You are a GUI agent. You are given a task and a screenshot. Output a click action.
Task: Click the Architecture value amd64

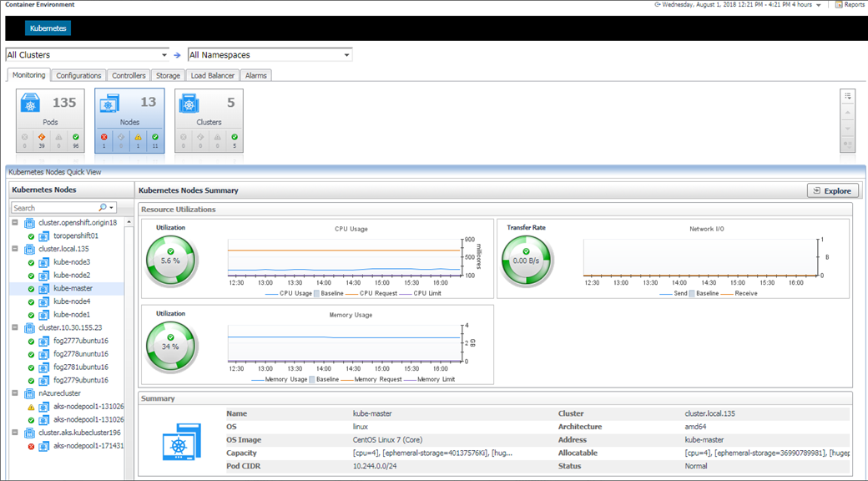695,427
